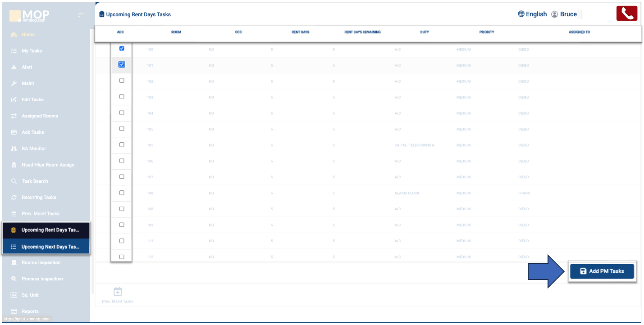The height and width of the screenshot is (325, 644).
Task: Click the Task Search magnifier icon
Action: [14, 181]
